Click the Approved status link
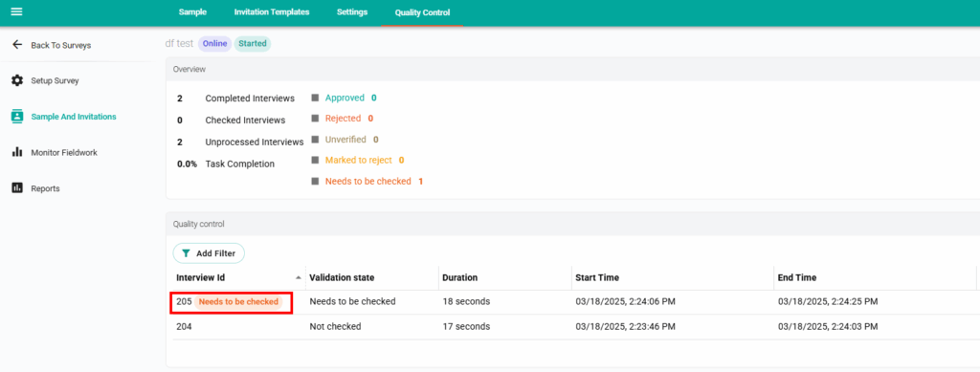 345,98
